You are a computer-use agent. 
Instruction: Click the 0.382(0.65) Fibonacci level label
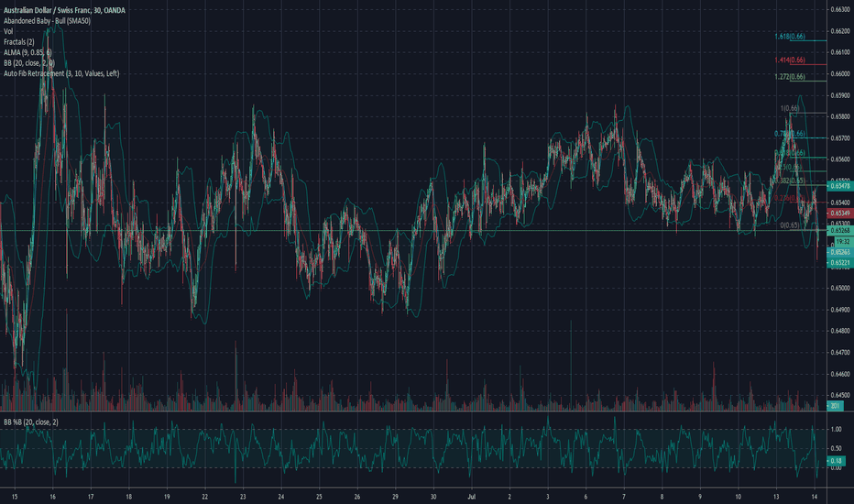coord(790,181)
